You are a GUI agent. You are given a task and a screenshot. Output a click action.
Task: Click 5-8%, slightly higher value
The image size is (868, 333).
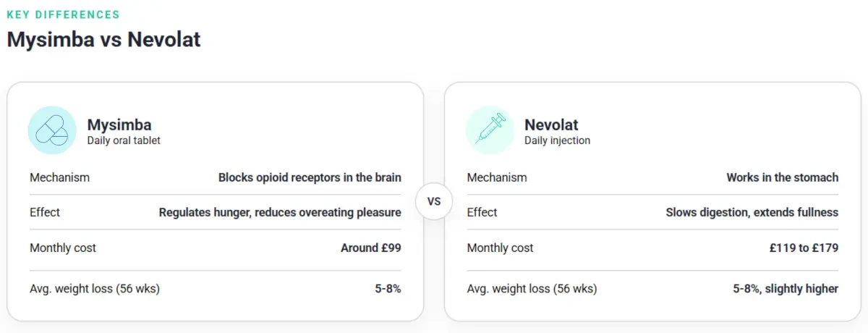click(x=786, y=289)
